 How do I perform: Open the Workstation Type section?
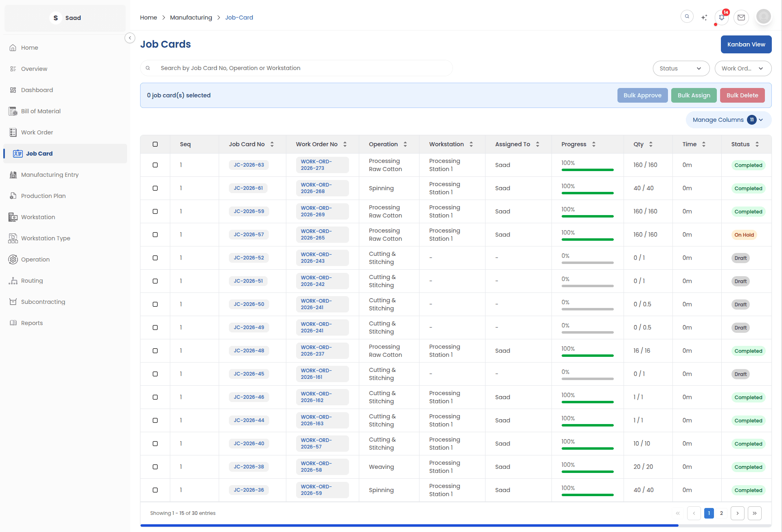46,238
